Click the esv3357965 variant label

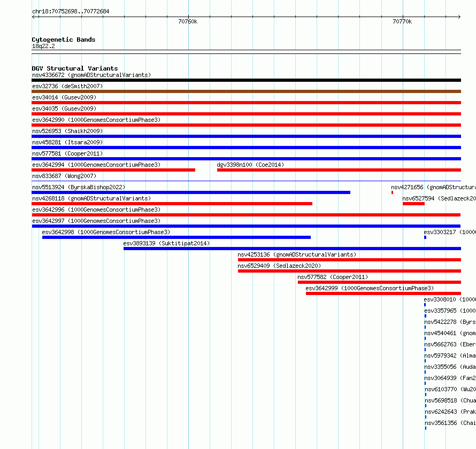450,311
